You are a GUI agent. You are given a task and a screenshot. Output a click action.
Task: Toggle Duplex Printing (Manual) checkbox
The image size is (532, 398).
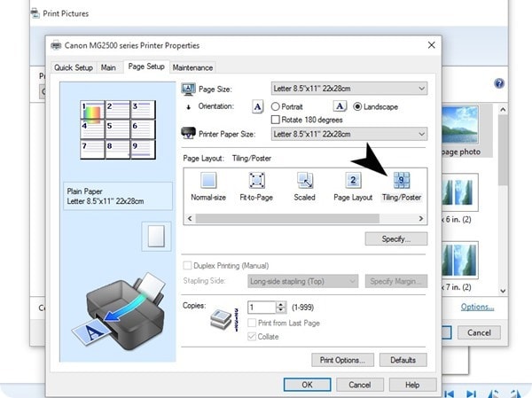tap(187, 265)
